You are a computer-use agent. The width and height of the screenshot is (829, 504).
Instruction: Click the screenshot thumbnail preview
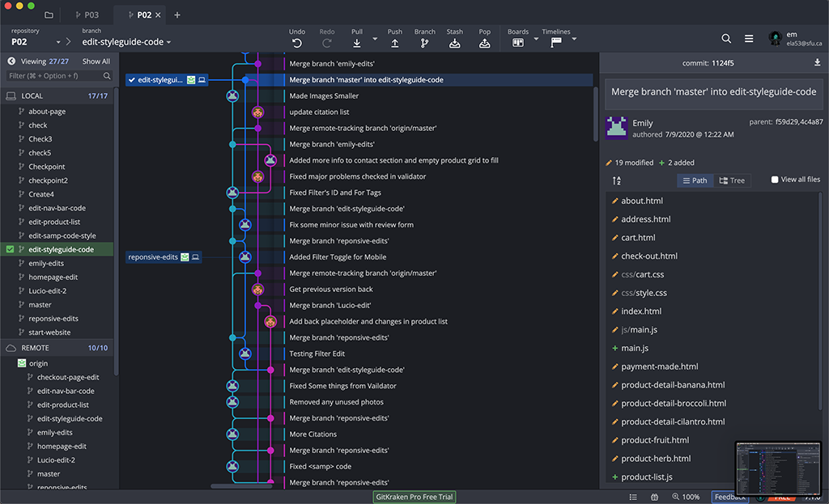(777, 468)
